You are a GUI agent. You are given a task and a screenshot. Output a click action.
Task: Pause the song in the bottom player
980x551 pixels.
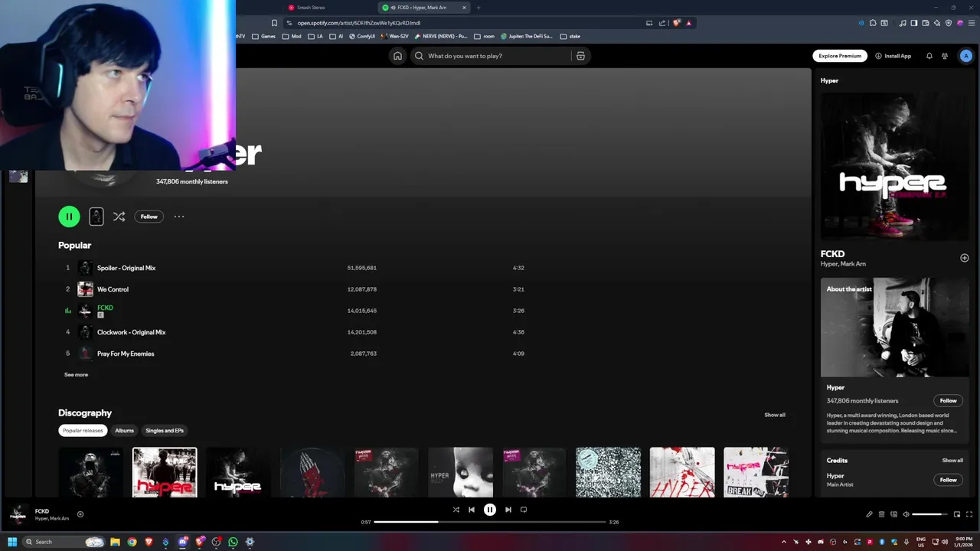pyautogui.click(x=490, y=510)
